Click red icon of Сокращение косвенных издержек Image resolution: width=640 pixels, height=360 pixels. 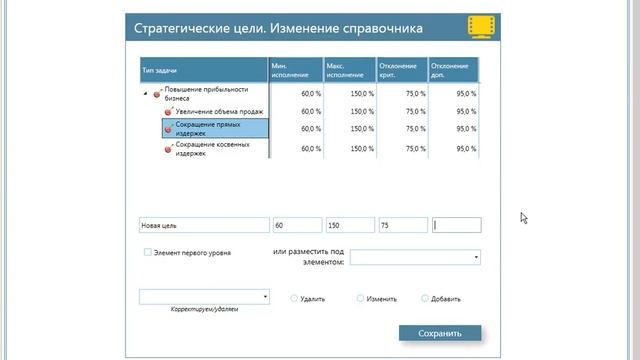point(168,149)
